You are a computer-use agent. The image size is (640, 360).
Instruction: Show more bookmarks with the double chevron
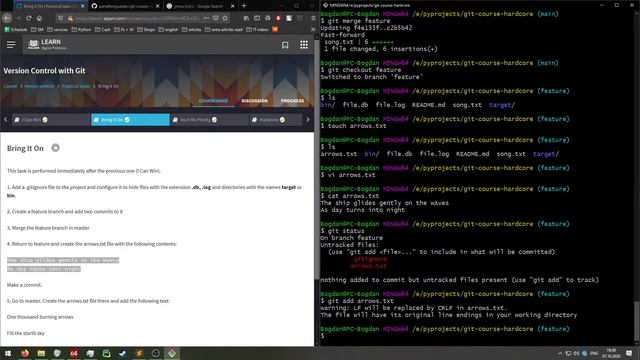click(313, 29)
